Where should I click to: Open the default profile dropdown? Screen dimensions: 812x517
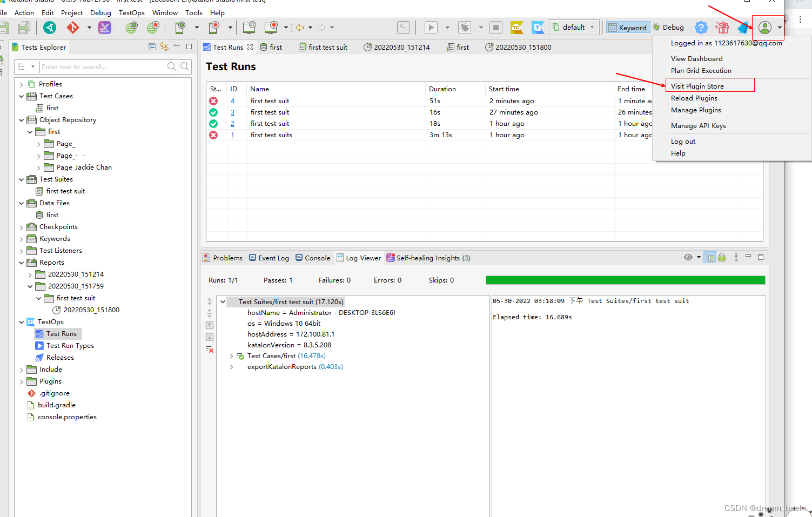[574, 28]
